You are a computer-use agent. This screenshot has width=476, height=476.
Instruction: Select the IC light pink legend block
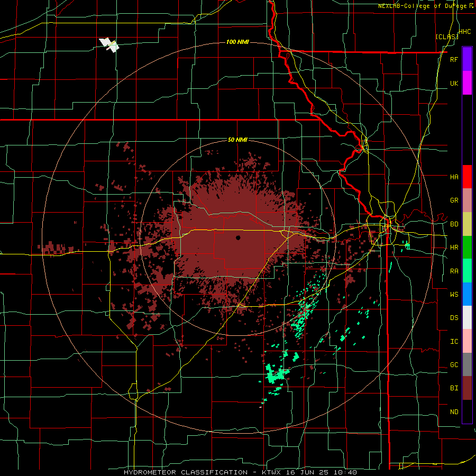click(467, 341)
